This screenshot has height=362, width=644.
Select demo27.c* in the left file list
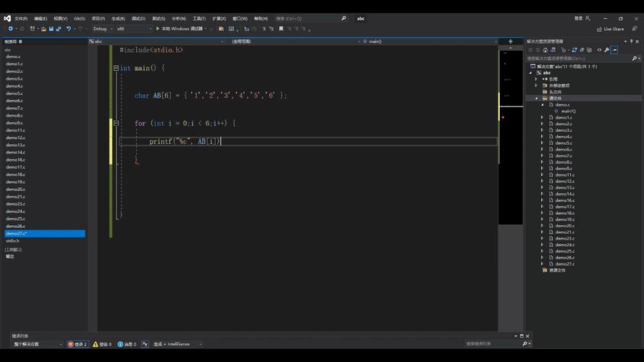(x=45, y=234)
